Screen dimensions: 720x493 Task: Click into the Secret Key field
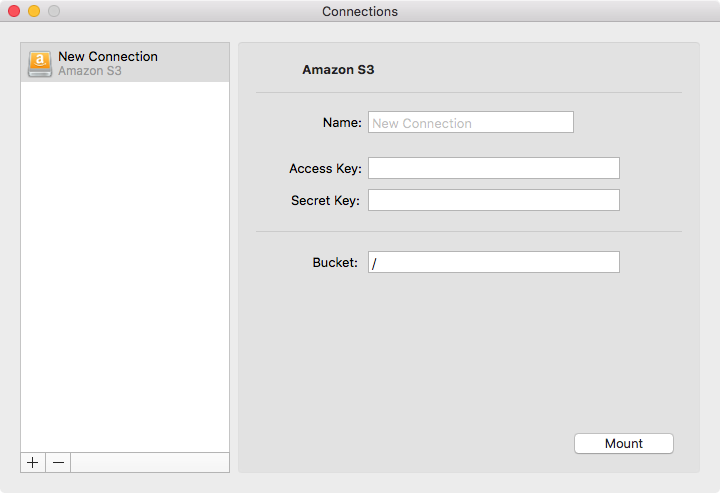pyautogui.click(x=494, y=200)
